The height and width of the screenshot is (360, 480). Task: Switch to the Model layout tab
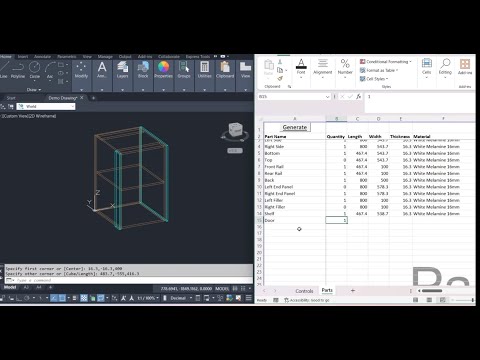(10, 287)
